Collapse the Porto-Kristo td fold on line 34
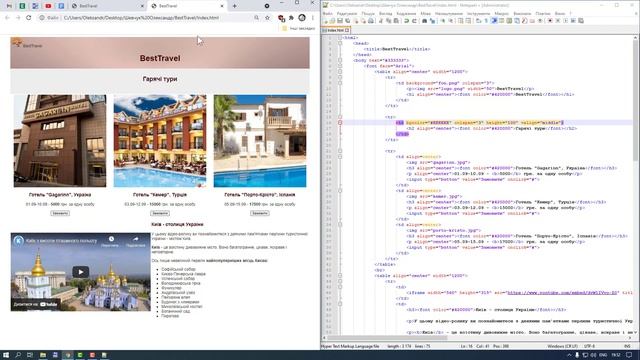Viewport: 640px width, 360px height. (340, 224)
